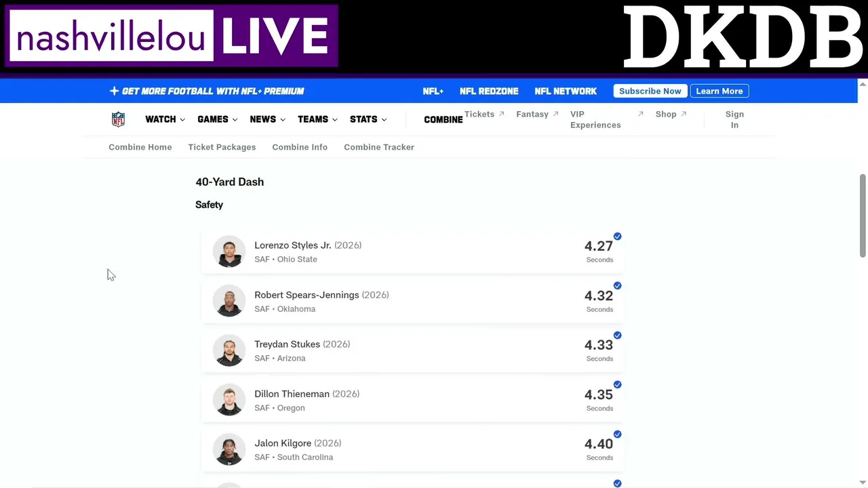The width and height of the screenshot is (868, 488).
Task: Open Dillon Thieneman headshot photo
Action: pos(229,400)
